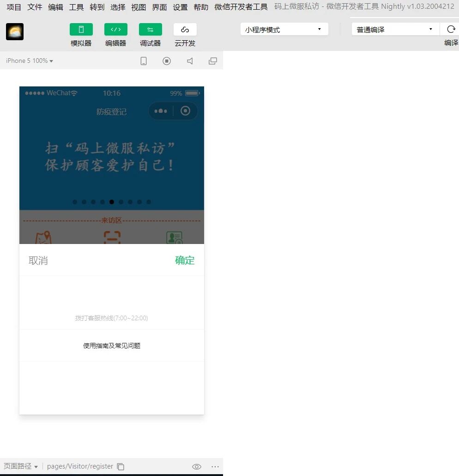Select the fifth (active) carousel dot
459x476 pixels.
(x=112, y=202)
